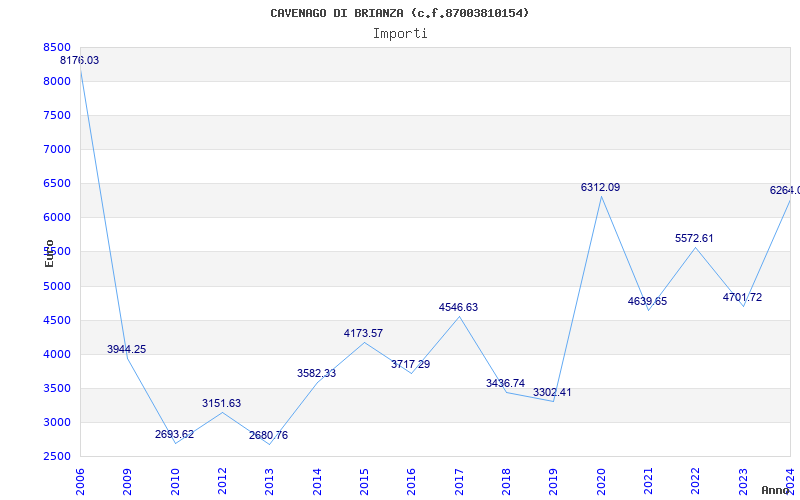Click the year 2019 axis label
Viewport: 800px width, 500px height.
pyautogui.click(x=553, y=482)
